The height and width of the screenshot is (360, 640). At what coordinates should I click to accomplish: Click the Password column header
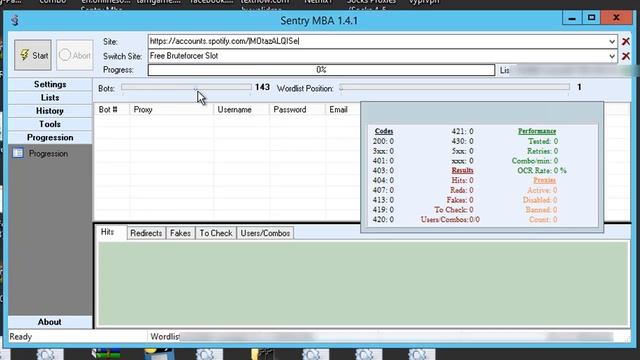click(x=297, y=109)
